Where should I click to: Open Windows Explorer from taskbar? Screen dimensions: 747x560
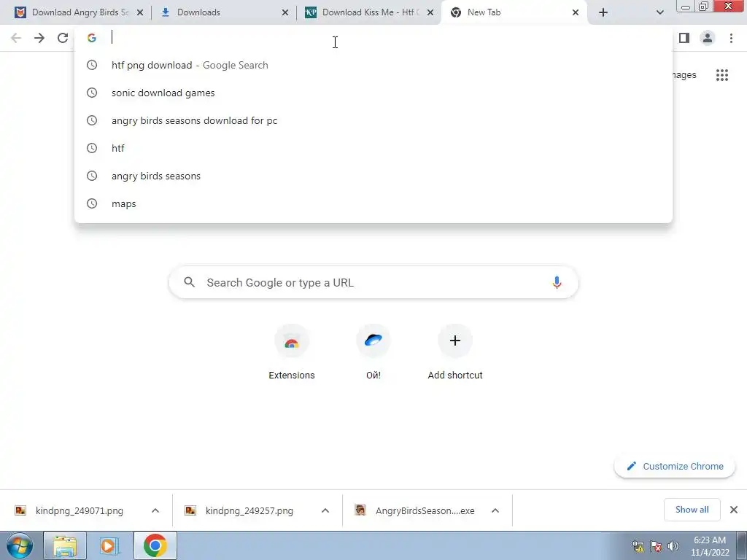pyautogui.click(x=65, y=545)
